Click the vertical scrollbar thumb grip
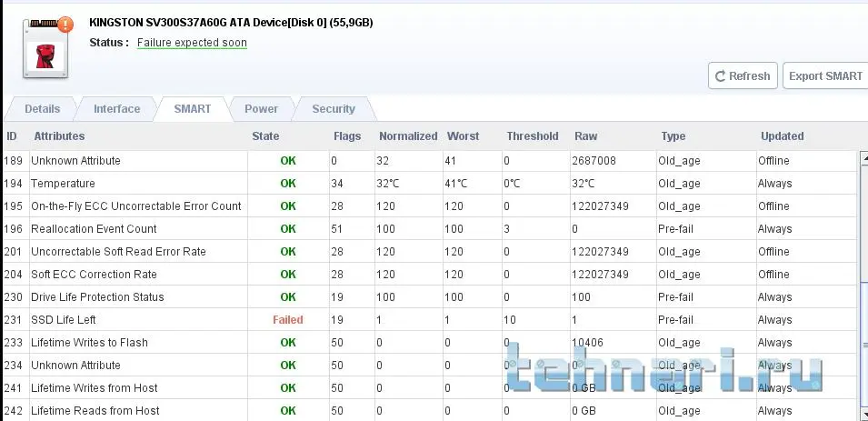The width and height of the screenshot is (868, 421). tap(864, 345)
